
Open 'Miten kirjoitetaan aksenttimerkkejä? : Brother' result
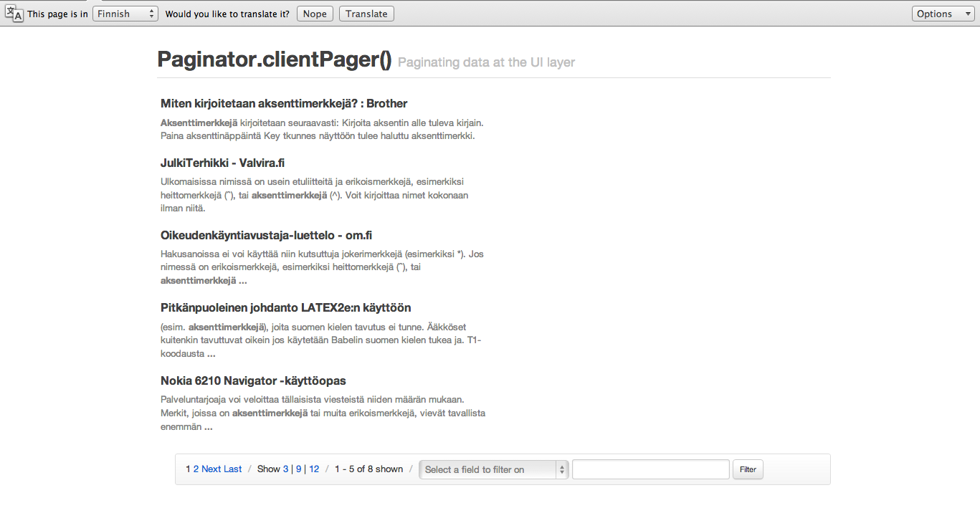(x=283, y=103)
